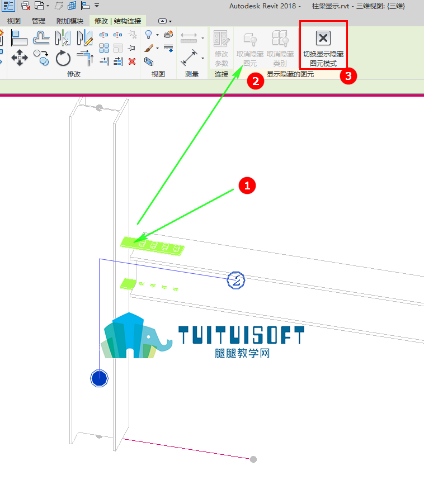The width and height of the screenshot is (424, 504).
Task: Click the Switch Windows icon
Action: click(x=39, y=6)
